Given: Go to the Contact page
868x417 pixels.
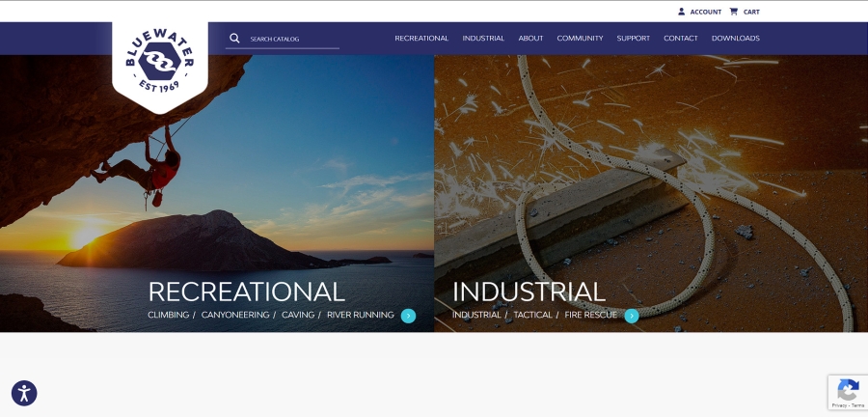Looking at the screenshot, I should (x=681, y=39).
